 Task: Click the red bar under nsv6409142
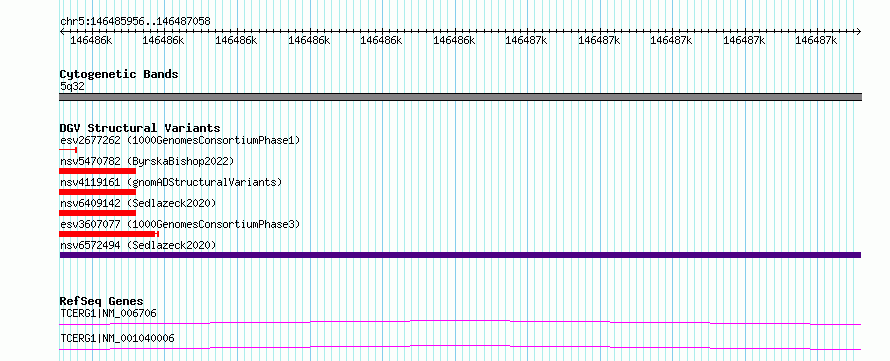[98, 213]
